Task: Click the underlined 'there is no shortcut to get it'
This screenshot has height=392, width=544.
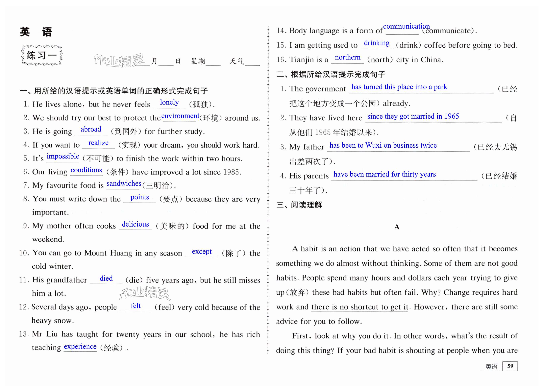Action: 359,307
